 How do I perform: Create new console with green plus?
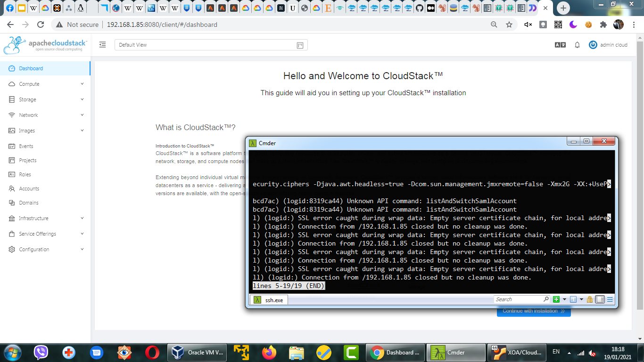coord(556,299)
